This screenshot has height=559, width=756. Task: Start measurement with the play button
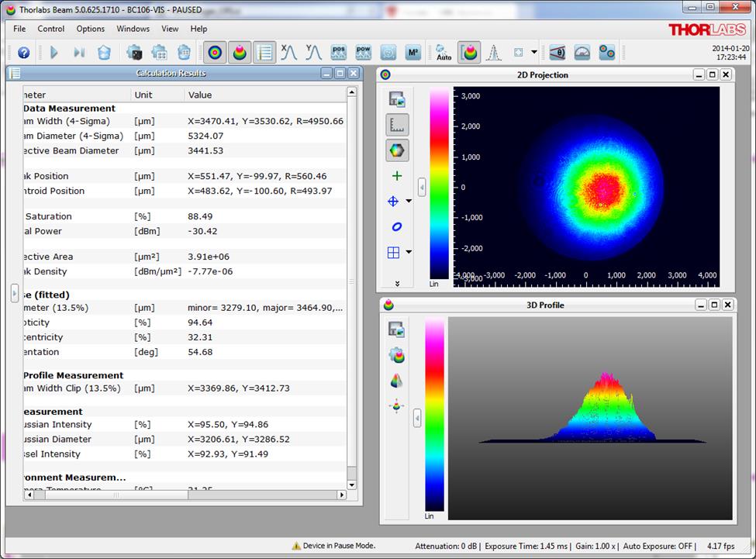[54, 53]
